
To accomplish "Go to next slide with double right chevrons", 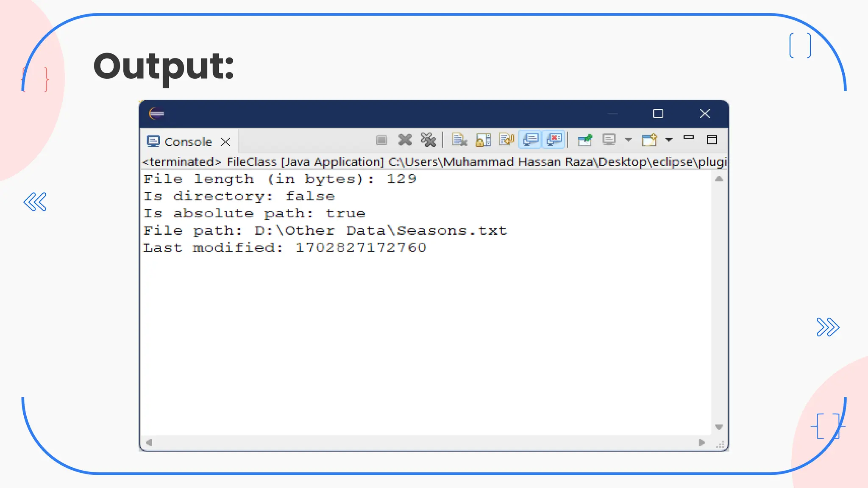I will click(828, 327).
